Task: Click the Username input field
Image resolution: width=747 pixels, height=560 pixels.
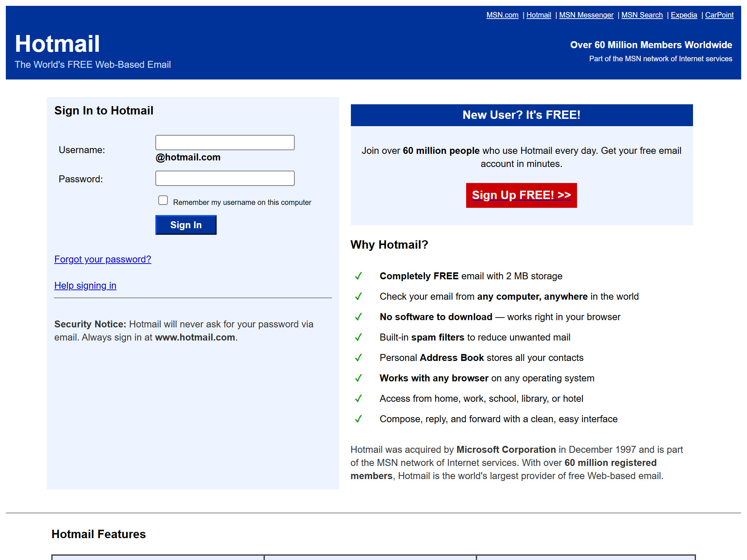Action: (225, 143)
